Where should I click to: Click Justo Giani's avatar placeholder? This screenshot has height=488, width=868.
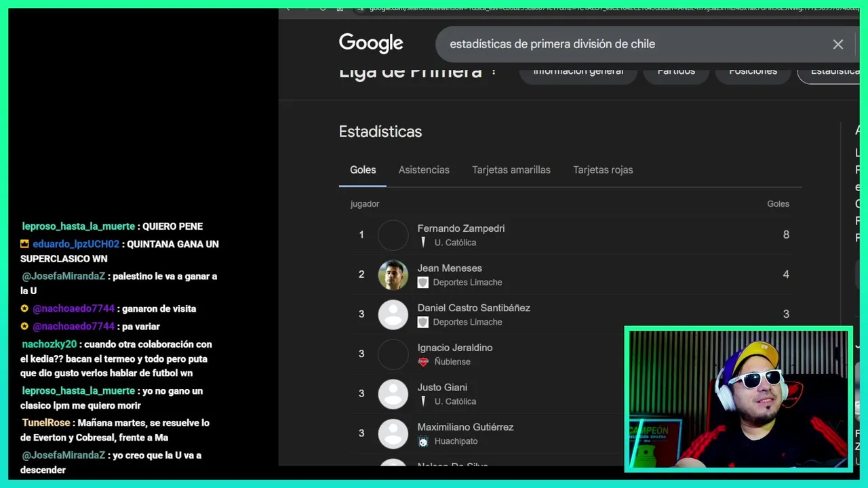pyautogui.click(x=393, y=394)
